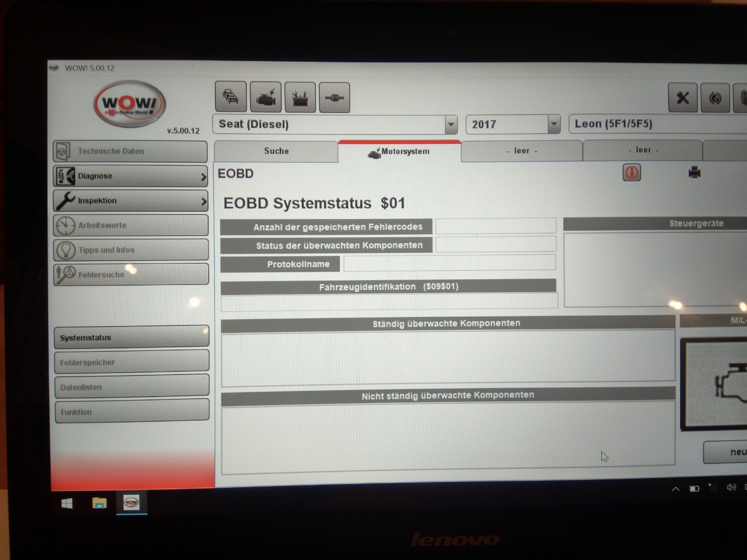Click the printer icon
The height and width of the screenshot is (560, 747).
[x=694, y=172]
